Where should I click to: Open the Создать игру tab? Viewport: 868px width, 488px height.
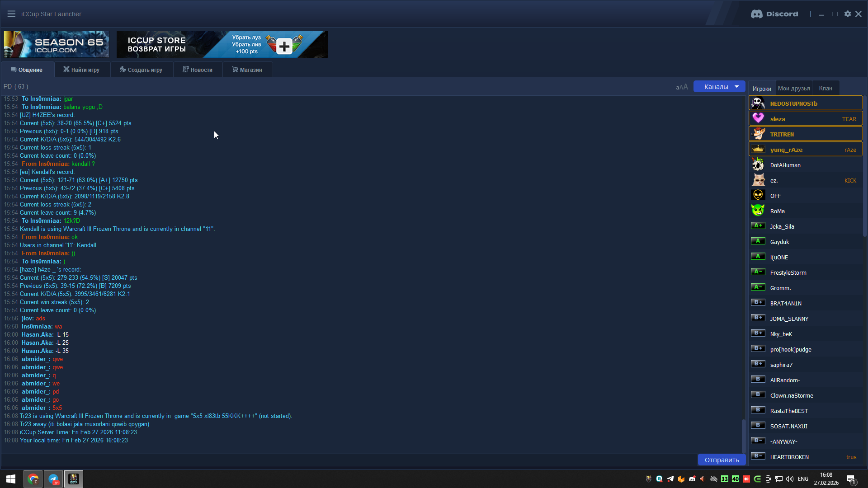click(x=141, y=70)
